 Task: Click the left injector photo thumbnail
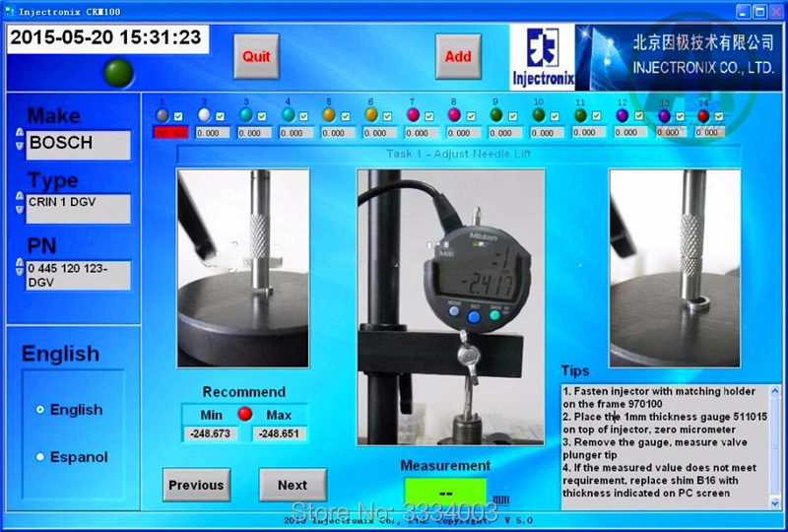click(x=243, y=268)
